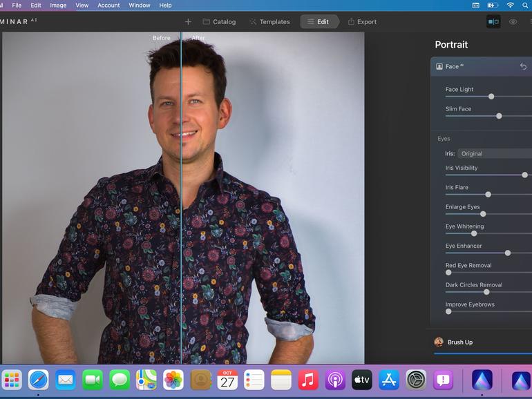Switch to the Templates tab
Image resolution: width=532 pixels, height=399 pixels.
pyautogui.click(x=269, y=21)
